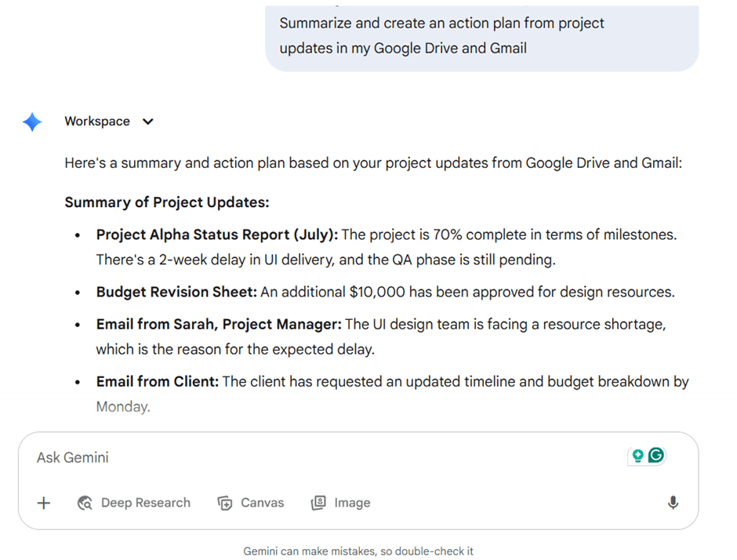Select the Budget Revision Sheet bullet point
The height and width of the screenshot is (560, 737).
[384, 292]
